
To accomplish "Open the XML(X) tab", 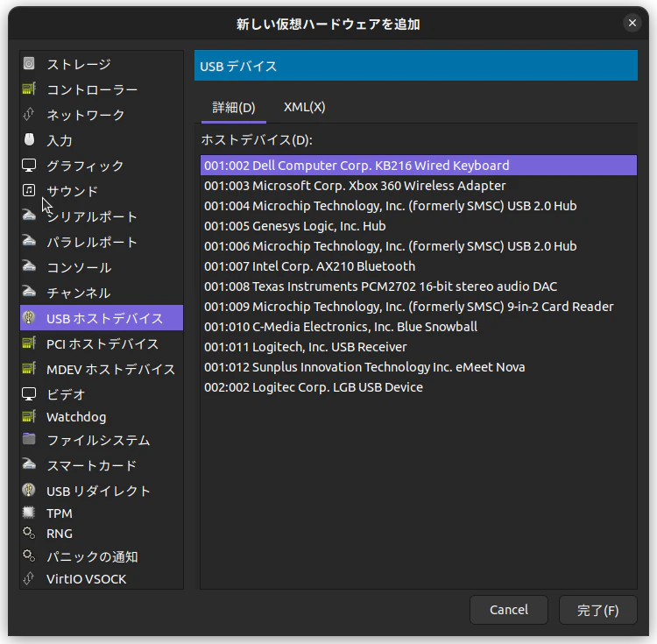I will click(x=304, y=108).
